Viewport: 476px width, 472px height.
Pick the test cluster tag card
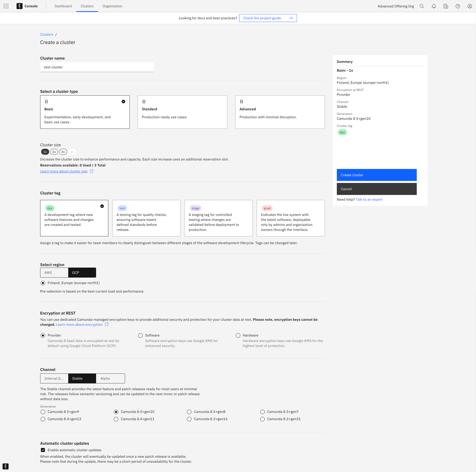tap(146, 218)
